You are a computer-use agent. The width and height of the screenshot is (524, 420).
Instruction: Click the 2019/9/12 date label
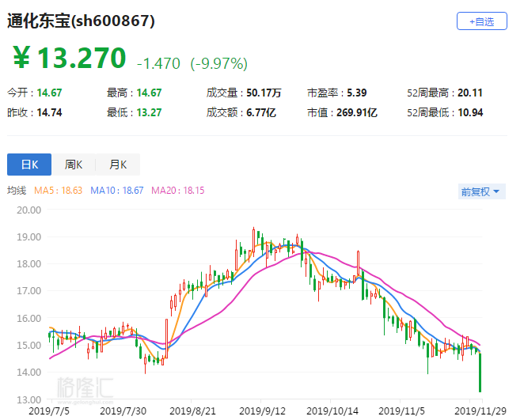(x=262, y=411)
